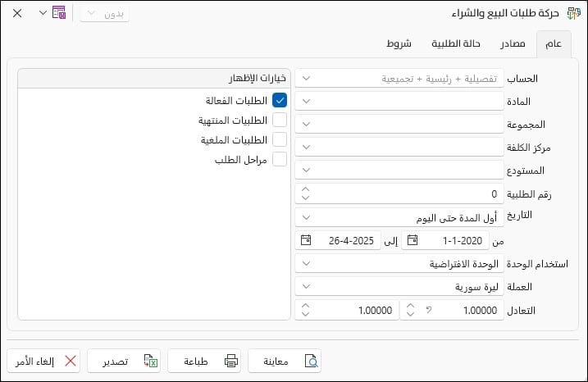This screenshot has width=588, height=382.
Task: Increase the first التعادل value
Action: (411, 306)
